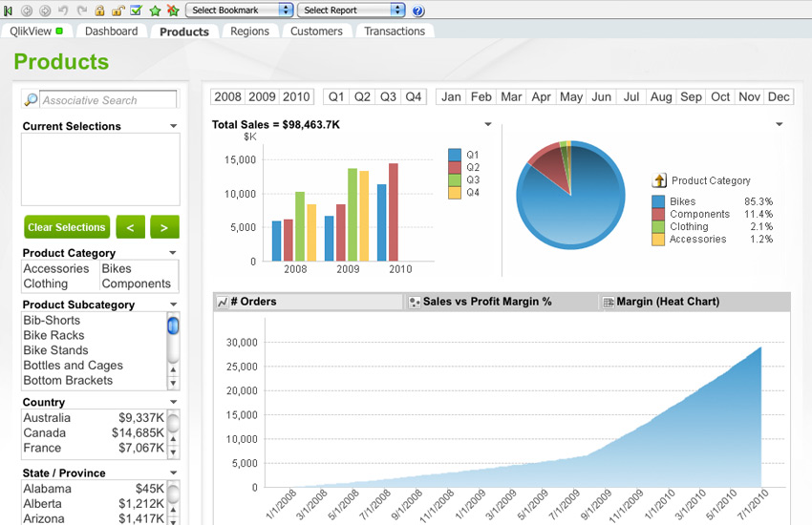Click the blue Bikes legend color swatch
Viewport: 812px width, 525px height.
point(658,201)
